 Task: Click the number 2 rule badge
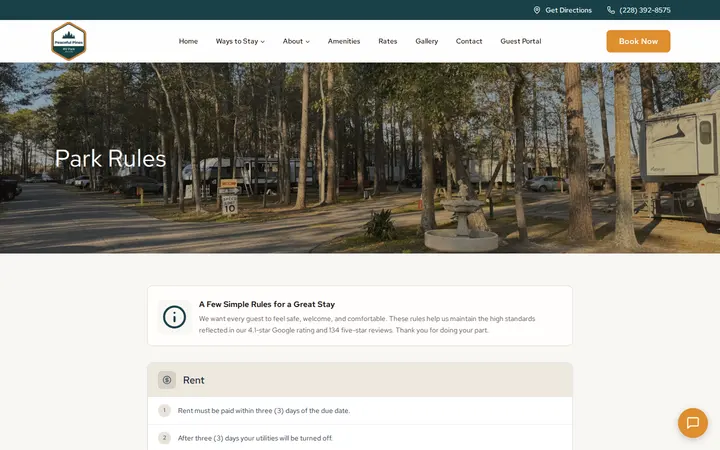coord(164,438)
